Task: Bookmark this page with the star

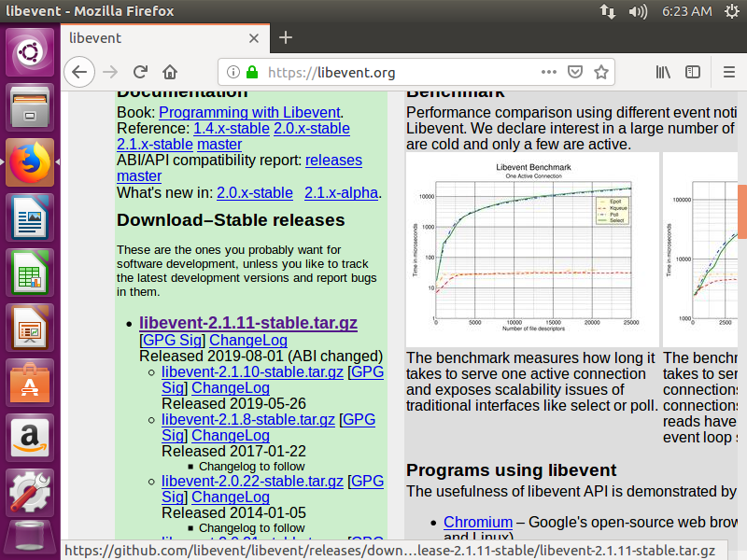Action: tap(601, 72)
